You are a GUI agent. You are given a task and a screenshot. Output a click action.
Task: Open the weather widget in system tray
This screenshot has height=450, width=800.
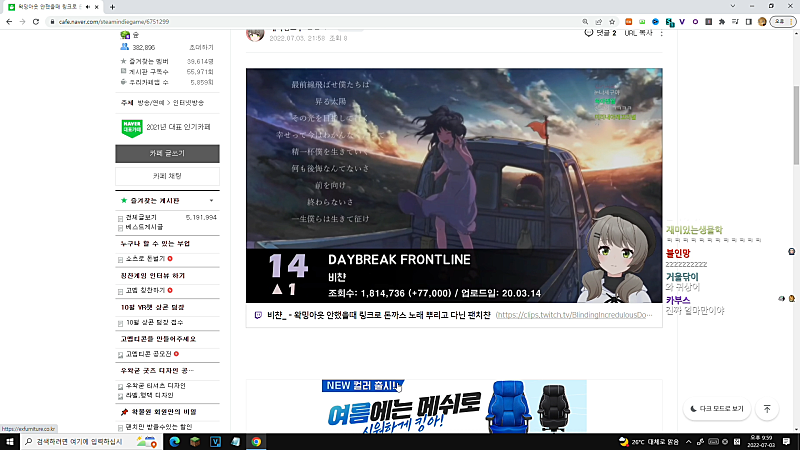point(648,442)
